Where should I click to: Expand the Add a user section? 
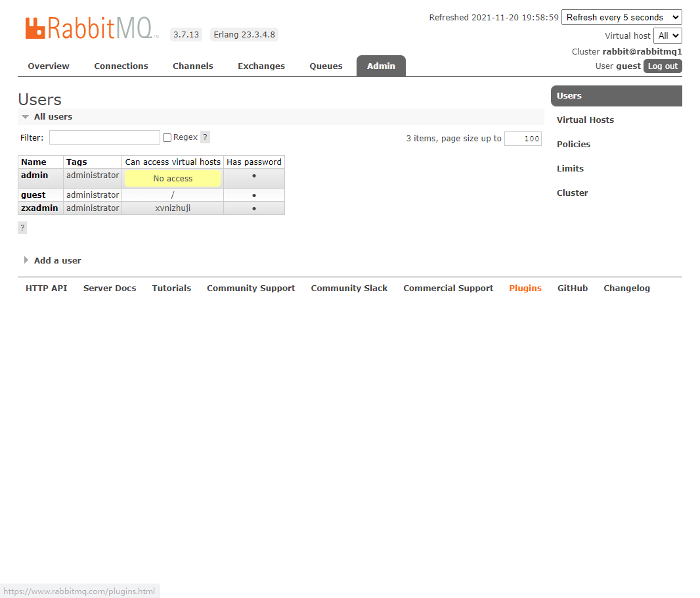pos(57,261)
